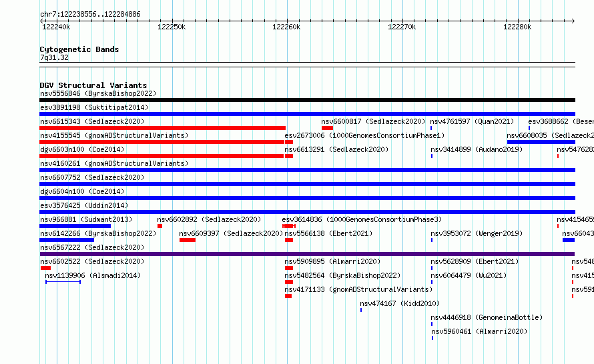594x364 pixels.
Task: Open nsv1139906 (Alsmadi2014) label
Action: click(x=93, y=275)
